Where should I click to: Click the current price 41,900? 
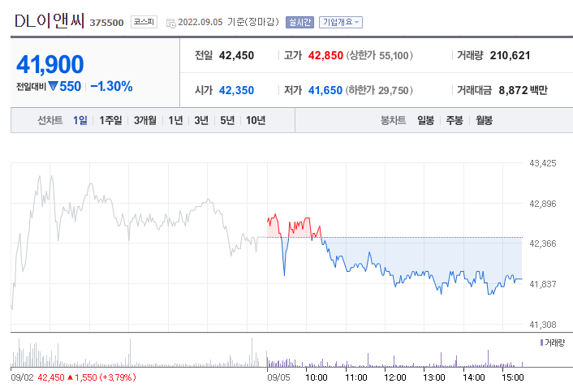pos(50,64)
